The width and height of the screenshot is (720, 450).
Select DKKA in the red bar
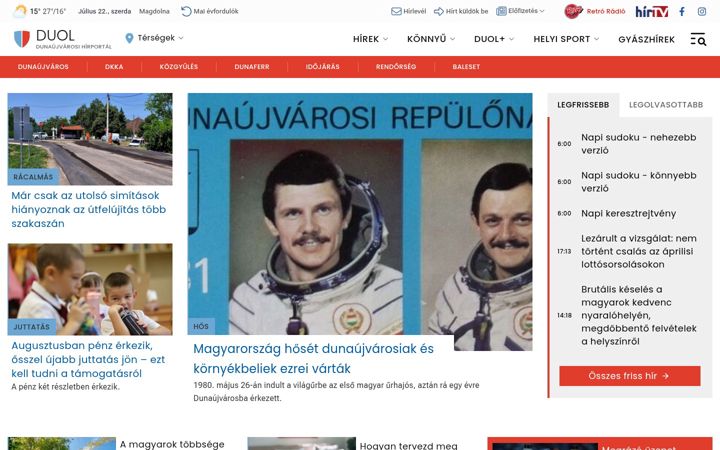(114, 67)
